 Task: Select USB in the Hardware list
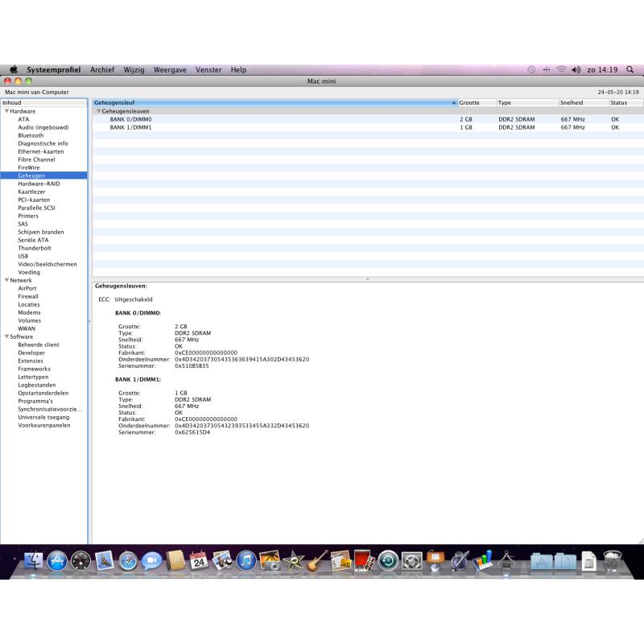(23, 256)
